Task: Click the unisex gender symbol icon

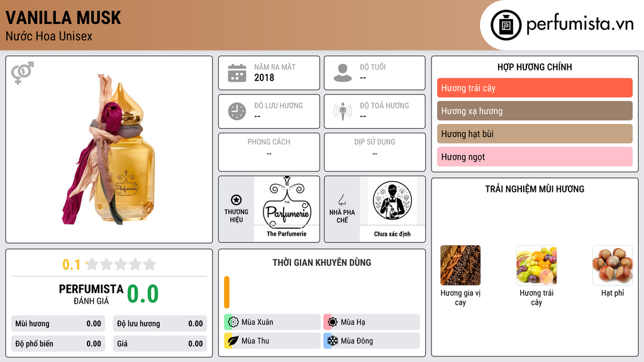Action: coord(23,73)
